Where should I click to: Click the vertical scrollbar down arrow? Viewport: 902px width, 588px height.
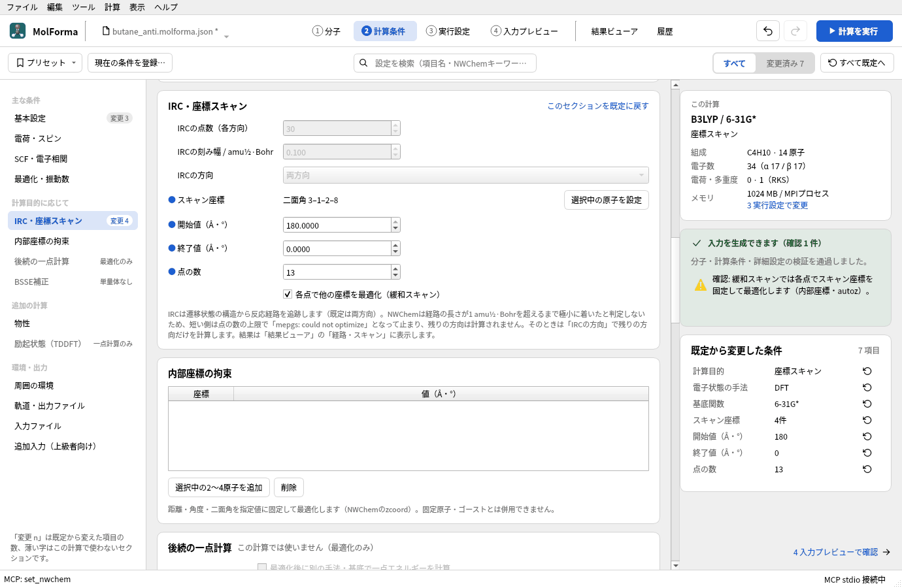pyautogui.click(x=675, y=565)
